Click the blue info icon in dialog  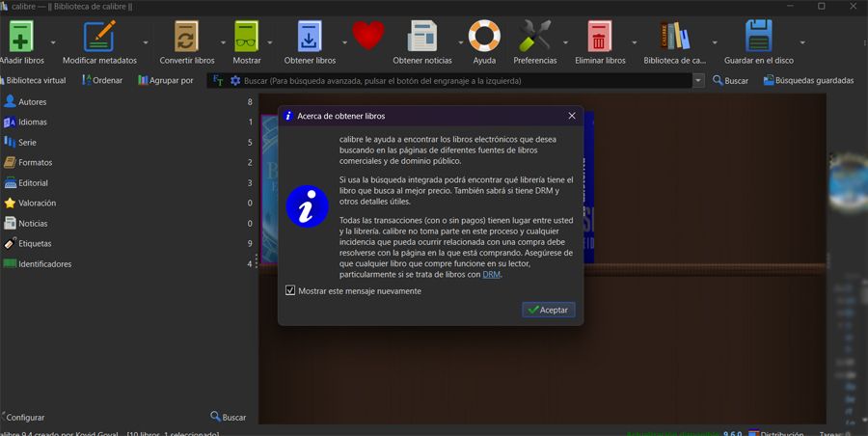click(x=308, y=206)
